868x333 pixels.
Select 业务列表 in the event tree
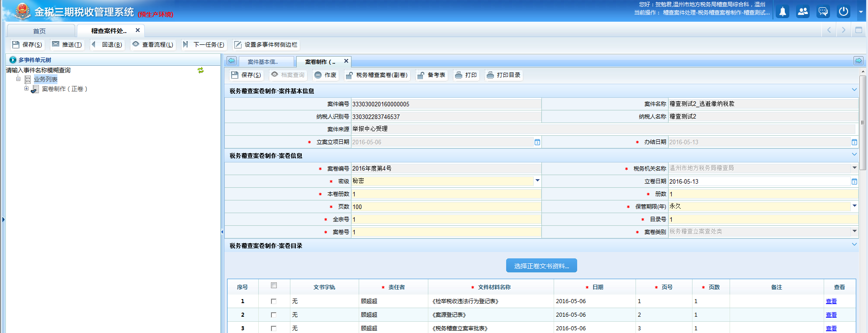[x=46, y=79]
